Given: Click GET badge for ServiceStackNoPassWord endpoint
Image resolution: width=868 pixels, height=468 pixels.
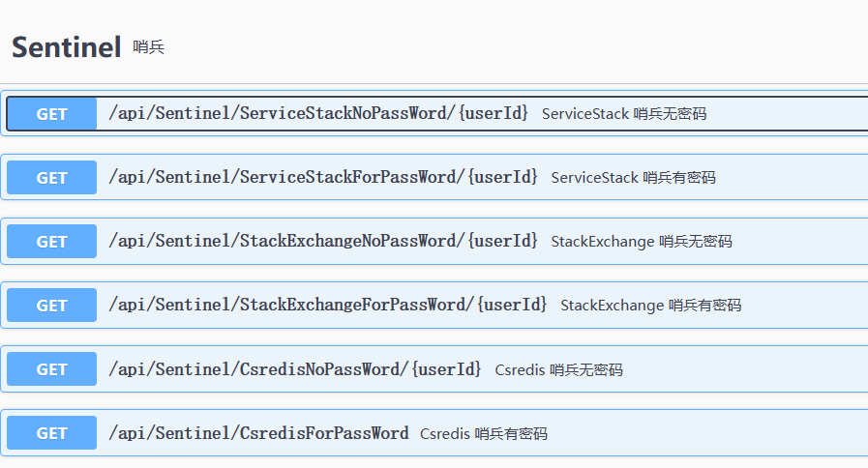Looking at the screenshot, I should [x=52, y=114].
